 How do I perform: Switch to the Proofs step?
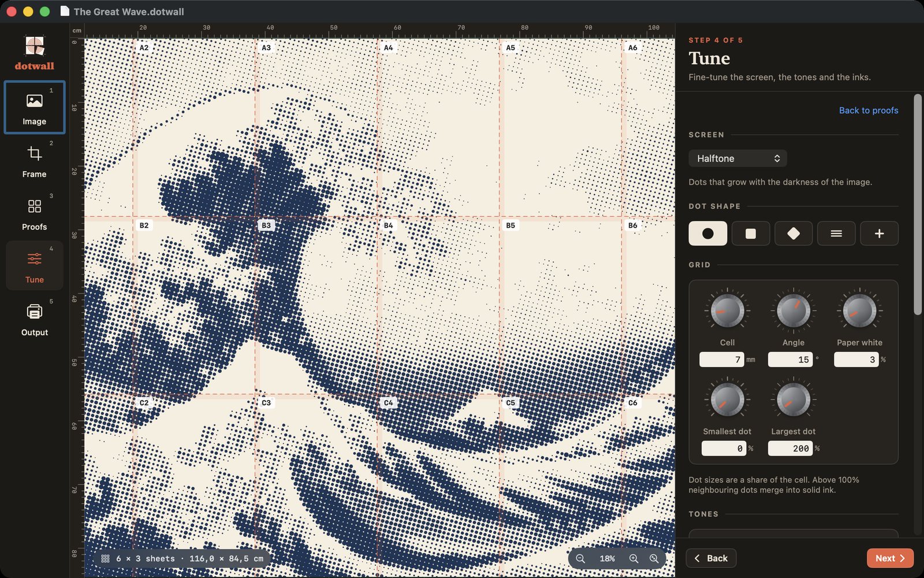pos(35,213)
